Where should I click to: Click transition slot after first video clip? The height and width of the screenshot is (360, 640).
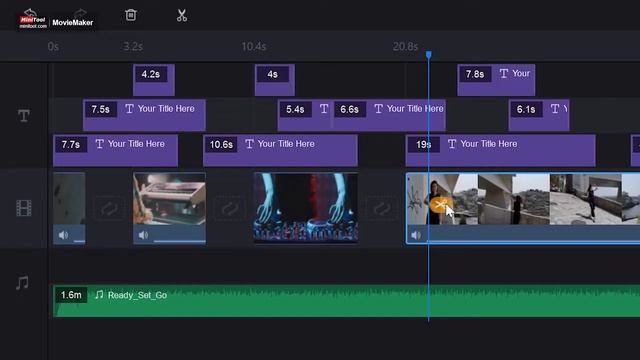[x=109, y=209]
